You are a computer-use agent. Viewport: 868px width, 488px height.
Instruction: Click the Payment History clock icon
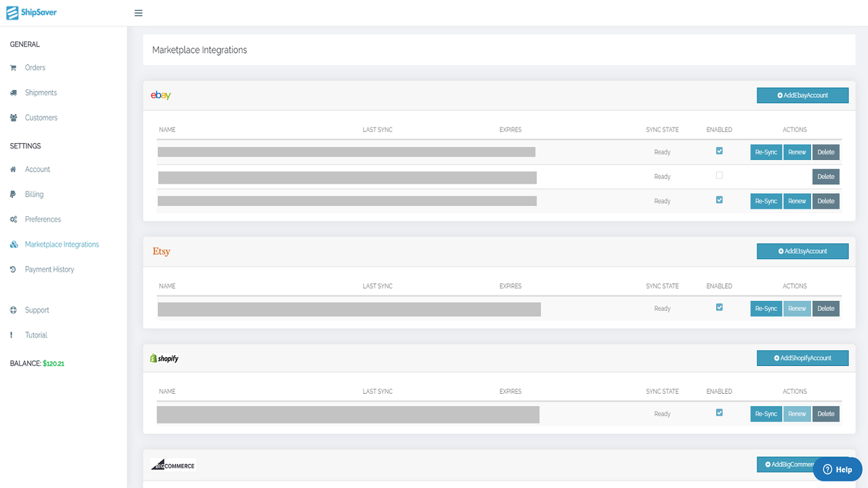pos(14,270)
